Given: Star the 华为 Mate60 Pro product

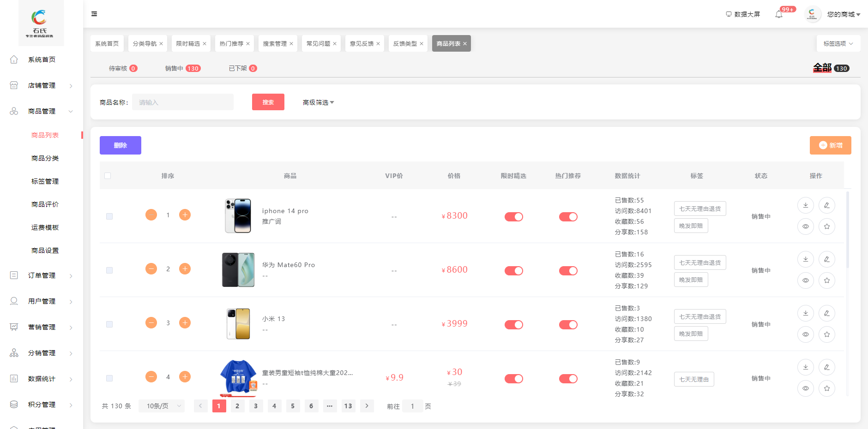Looking at the screenshot, I should (x=827, y=280).
